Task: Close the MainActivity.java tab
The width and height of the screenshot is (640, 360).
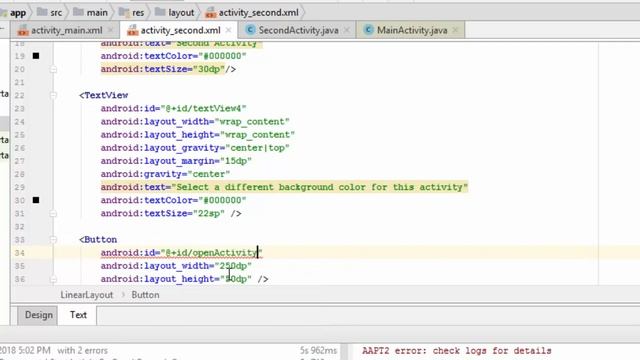Action: click(456, 30)
